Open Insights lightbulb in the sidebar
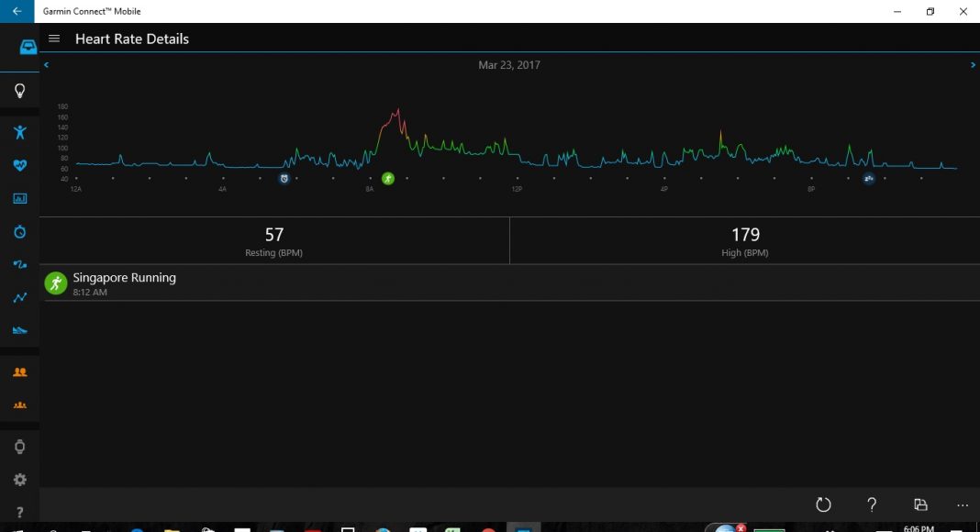This screenshot has height=532, width=980. pos(20,91)
